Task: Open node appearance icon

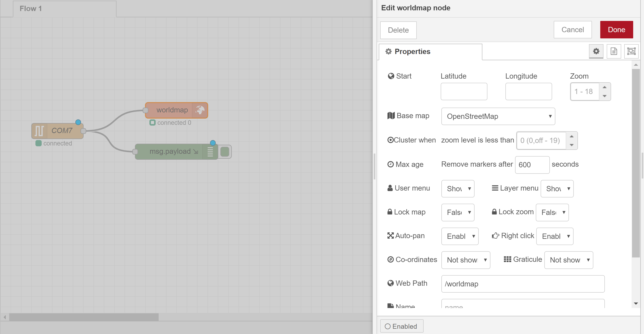Action: [631, 51]
